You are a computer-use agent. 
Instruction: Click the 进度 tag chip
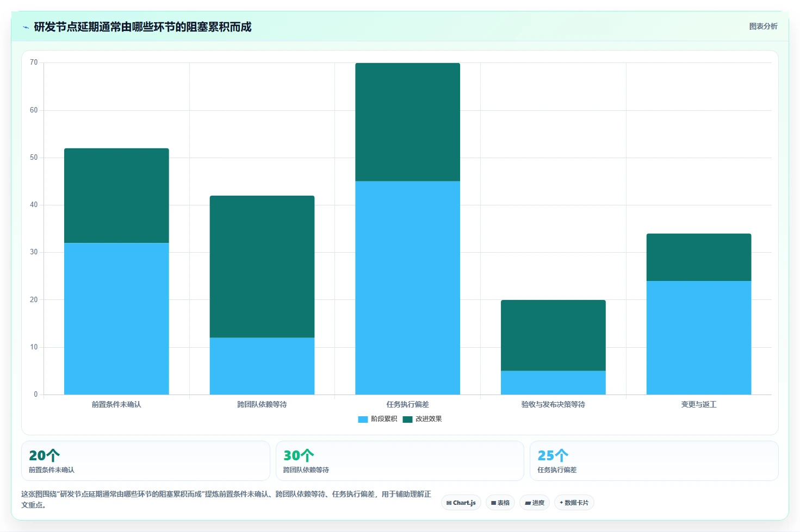pos(535,503)
